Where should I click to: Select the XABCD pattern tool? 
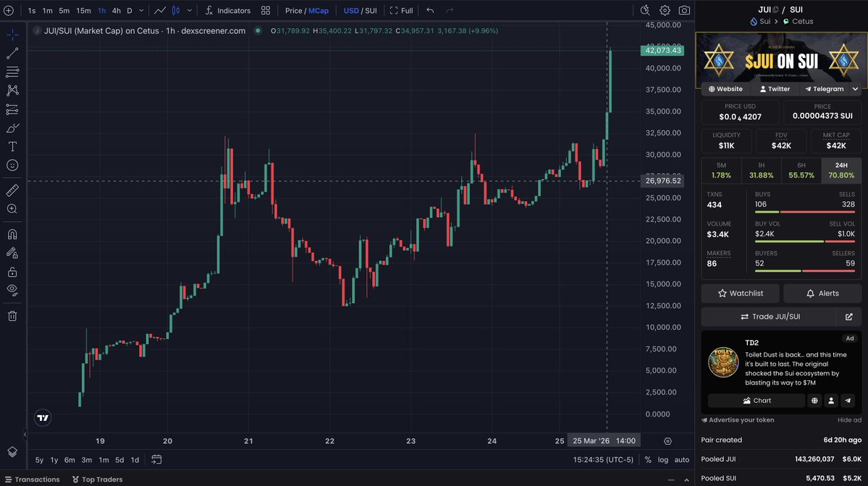(x=12, y=90)
